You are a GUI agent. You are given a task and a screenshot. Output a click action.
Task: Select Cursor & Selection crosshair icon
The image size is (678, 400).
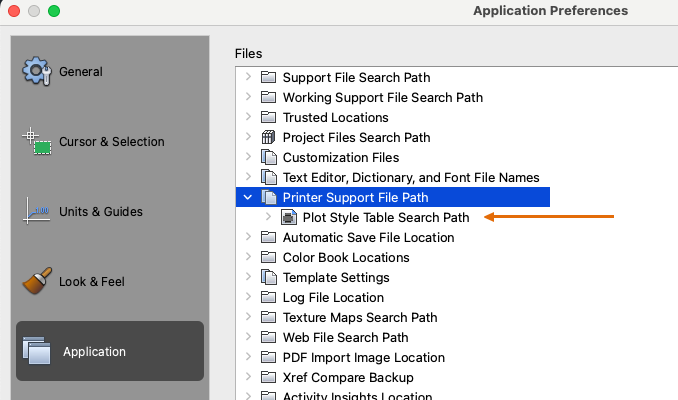37,142
